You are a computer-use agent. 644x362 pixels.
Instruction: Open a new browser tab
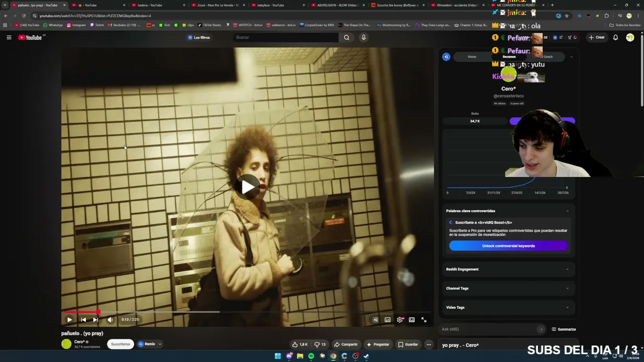click(x=552, y=5)
